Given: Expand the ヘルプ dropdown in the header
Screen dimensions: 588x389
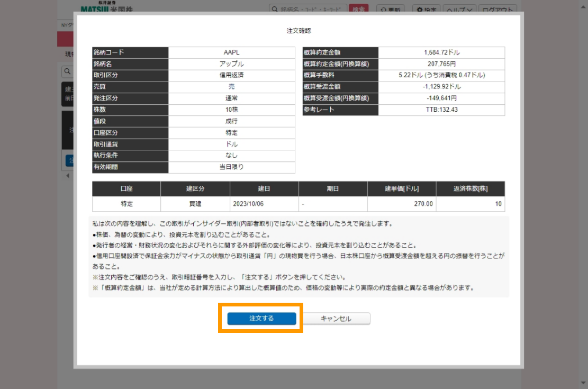Looking at the screenshot, I should click(459, 8).
